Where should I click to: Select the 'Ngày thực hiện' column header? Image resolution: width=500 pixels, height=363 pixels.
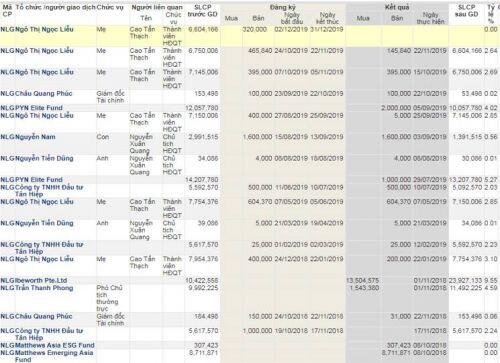[x=430, y=18]
